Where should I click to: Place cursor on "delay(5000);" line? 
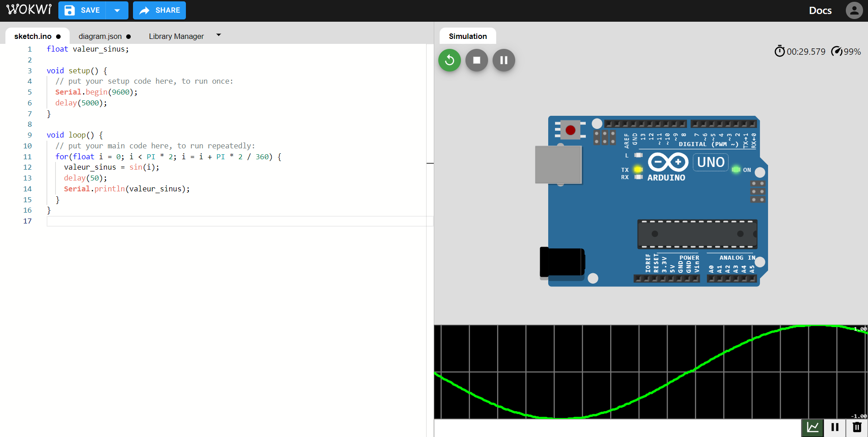(x=81, y=103)
